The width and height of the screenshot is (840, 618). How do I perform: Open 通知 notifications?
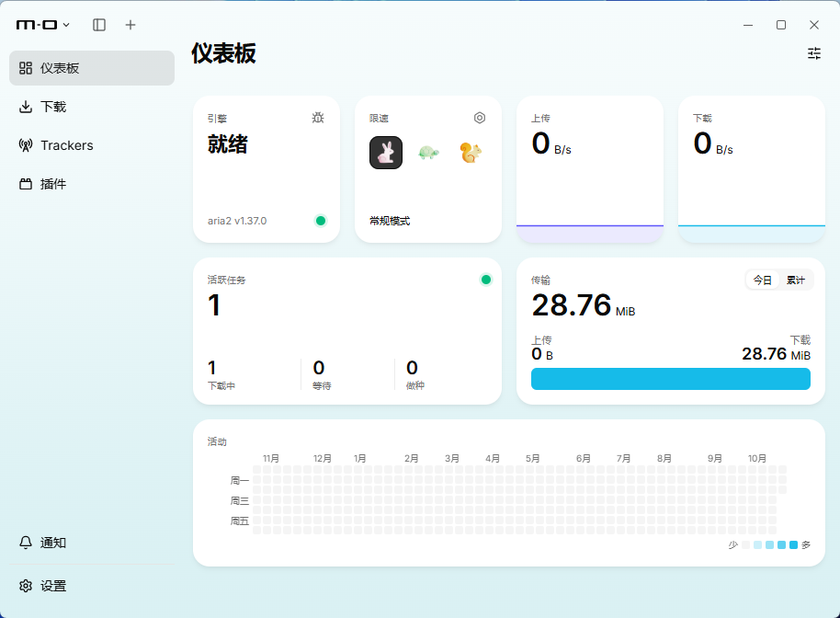(x=92, y=543)
